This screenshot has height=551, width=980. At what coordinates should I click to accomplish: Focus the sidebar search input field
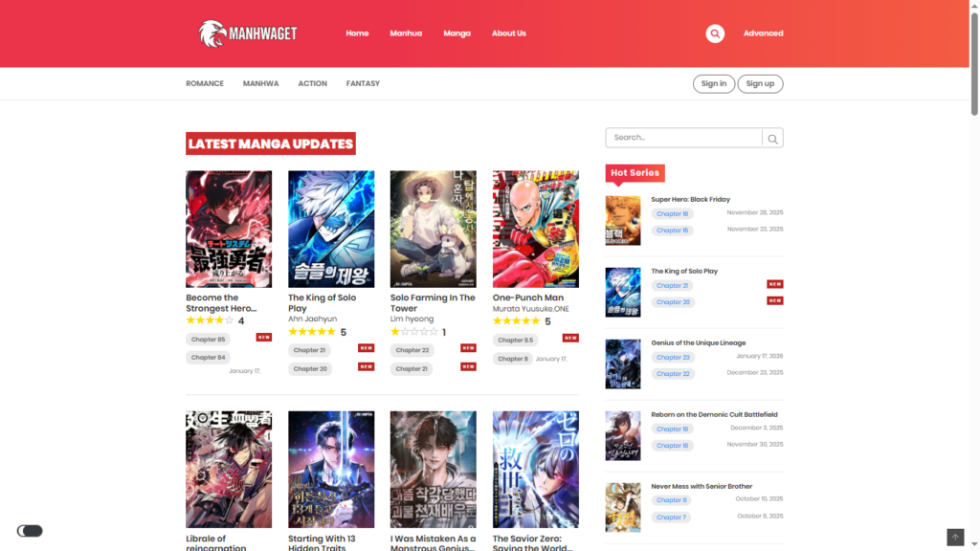(683, 138)
